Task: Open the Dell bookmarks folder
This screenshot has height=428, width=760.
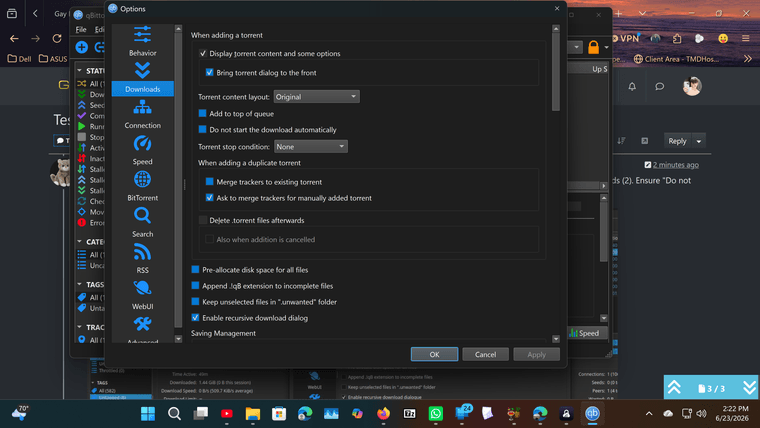Action: pos(19,59)
